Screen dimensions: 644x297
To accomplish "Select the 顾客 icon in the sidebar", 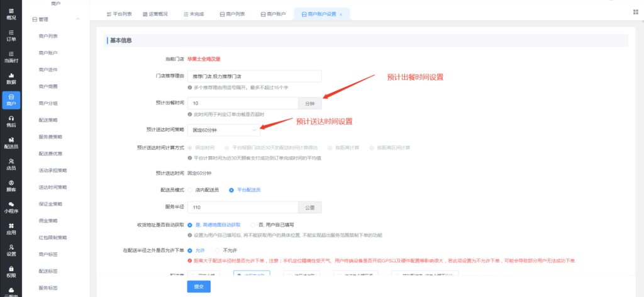I will click(x=11, y=185).
